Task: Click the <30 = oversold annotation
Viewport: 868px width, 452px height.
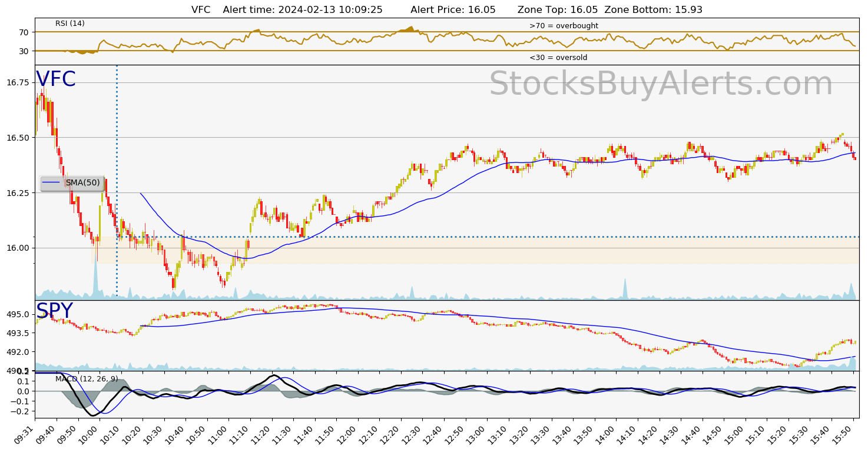Action: coord(558,58)
